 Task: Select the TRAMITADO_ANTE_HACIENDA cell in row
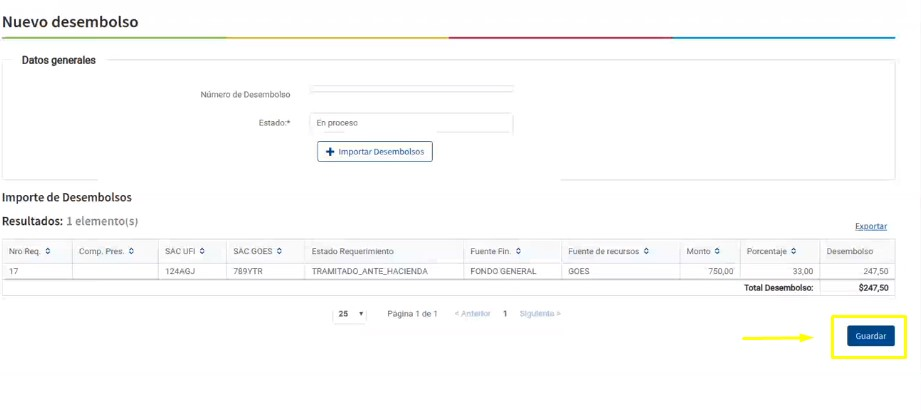tap(370, 271)
